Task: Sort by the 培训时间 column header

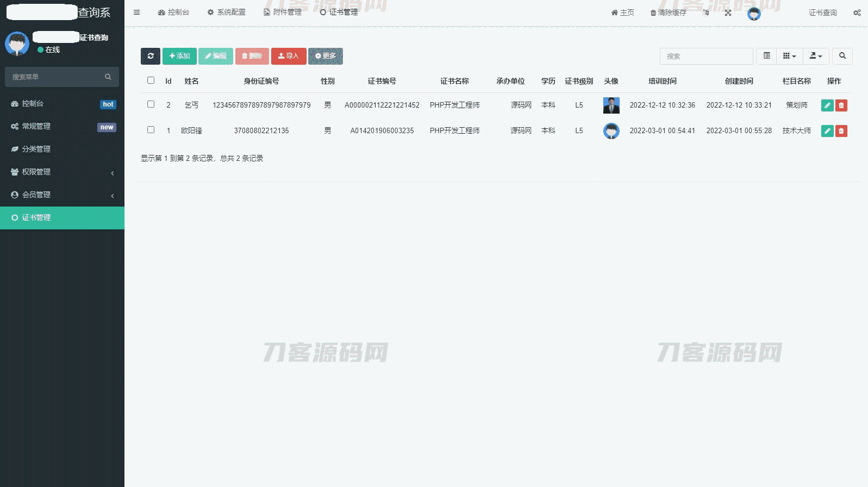Action: (x=663, y=82)
